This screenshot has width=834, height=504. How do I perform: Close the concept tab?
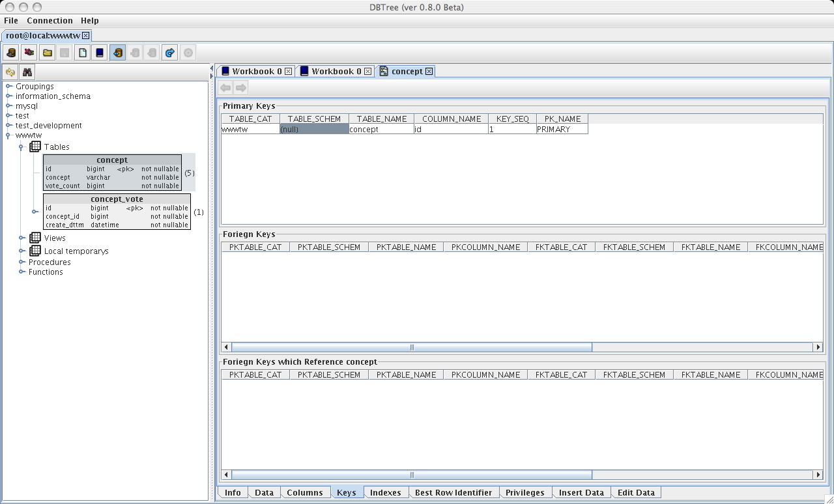pos(429,72)
